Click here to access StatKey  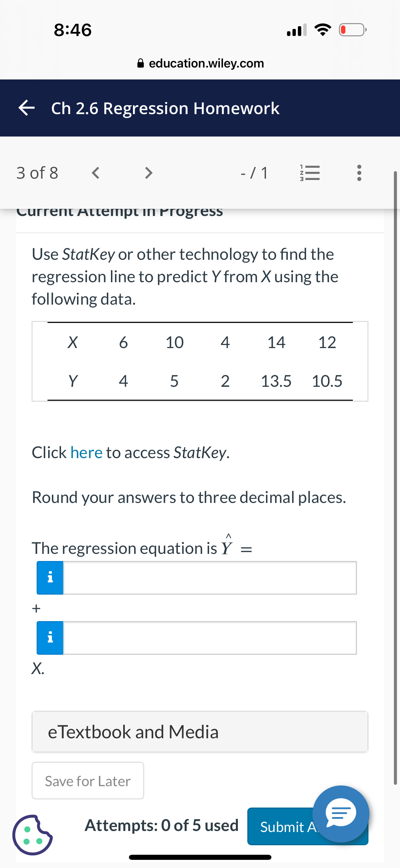[86, 452]
